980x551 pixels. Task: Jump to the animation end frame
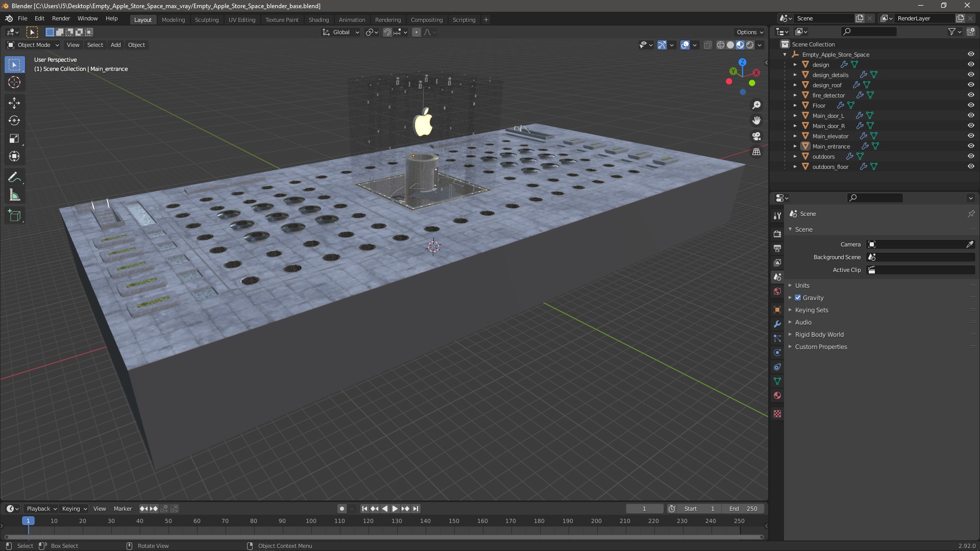tap(416, 509)
